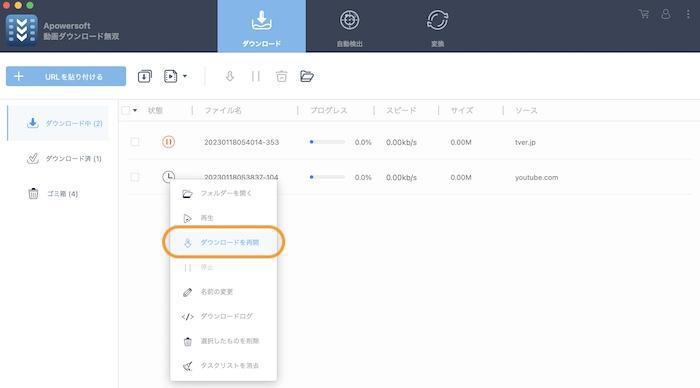The width and height of the screenshot is (700, 388).
Task: Choose 名前の変更 from context menu
Action: pos(223,292)
